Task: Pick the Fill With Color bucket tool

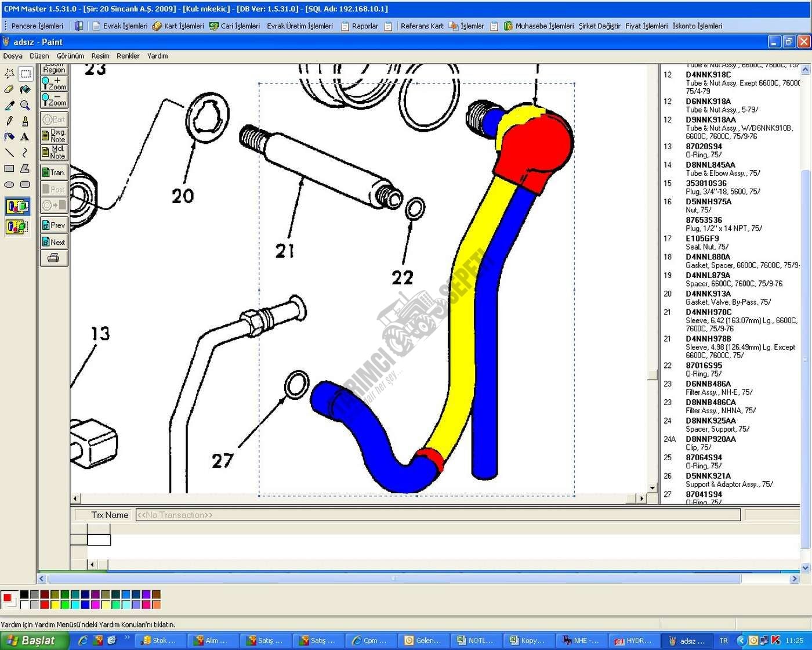Action: tap(25, 89)
